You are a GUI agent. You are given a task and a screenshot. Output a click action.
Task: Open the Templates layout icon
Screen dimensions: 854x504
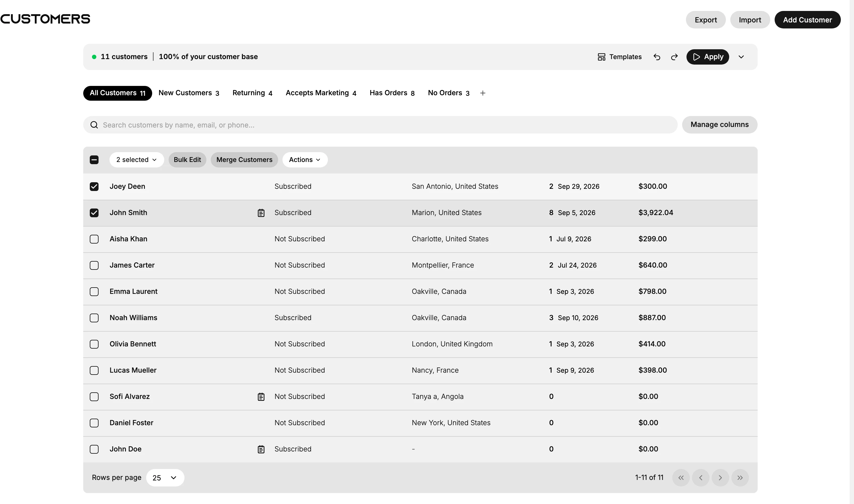pyautogui.click(x=601, y=57)
